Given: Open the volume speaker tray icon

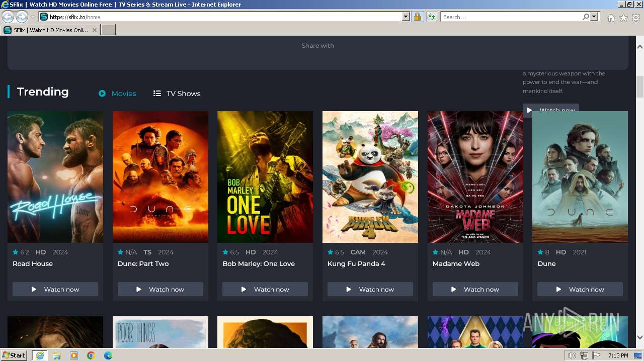Looking at the screenshot, I should pos(572,355).
